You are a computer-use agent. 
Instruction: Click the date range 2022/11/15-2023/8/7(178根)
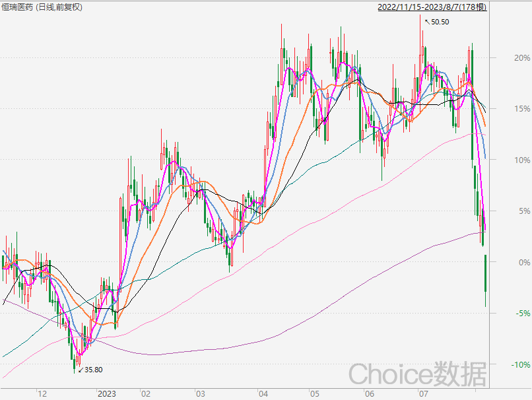432,7
